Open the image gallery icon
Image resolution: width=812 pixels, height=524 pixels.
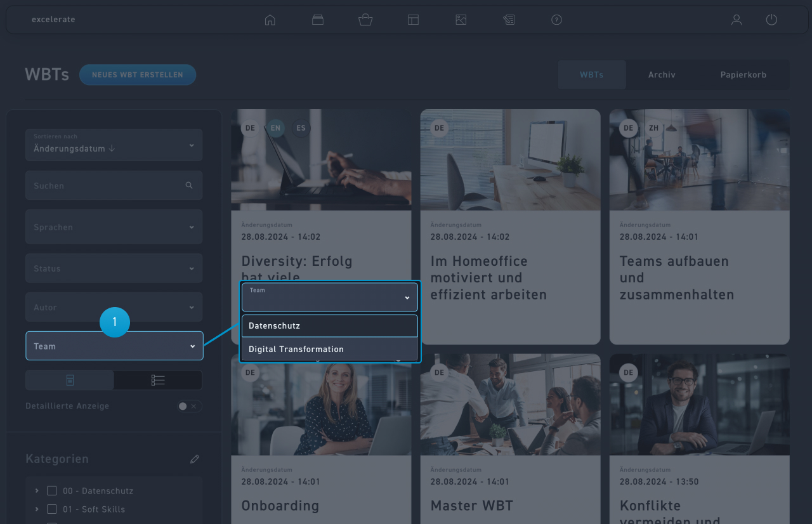tap(461, 20)
